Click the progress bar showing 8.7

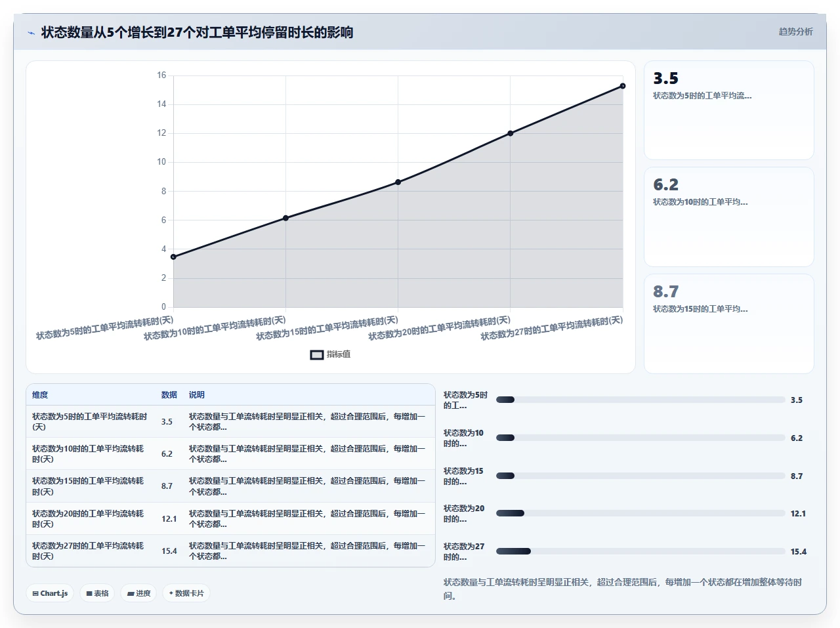point(640,476)
